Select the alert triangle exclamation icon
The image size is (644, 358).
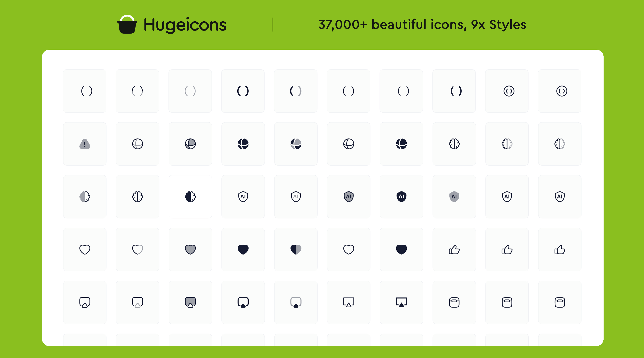click(85, 144)
